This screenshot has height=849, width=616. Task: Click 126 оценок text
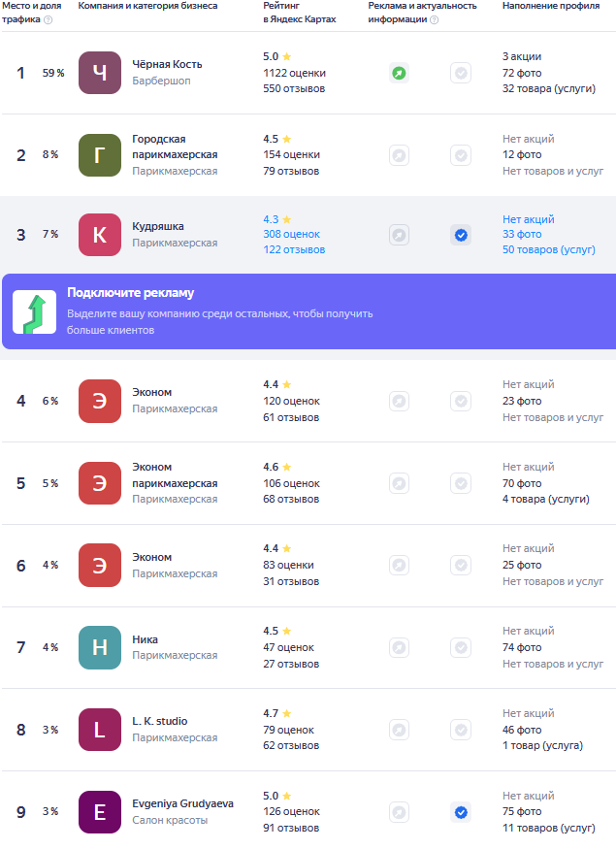click(x=291, y=811)
